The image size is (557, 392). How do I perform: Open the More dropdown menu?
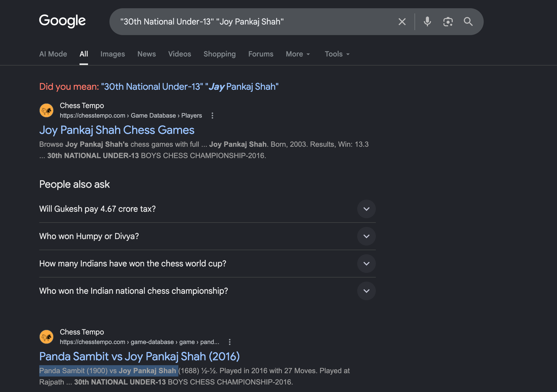click(x=298, y=54)
